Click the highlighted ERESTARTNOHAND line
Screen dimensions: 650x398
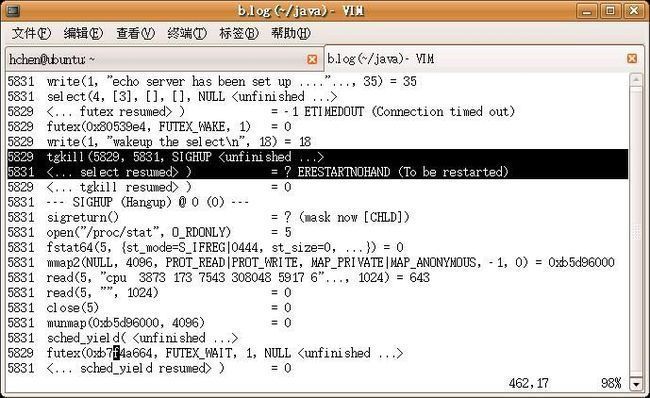tap(318, 172)
